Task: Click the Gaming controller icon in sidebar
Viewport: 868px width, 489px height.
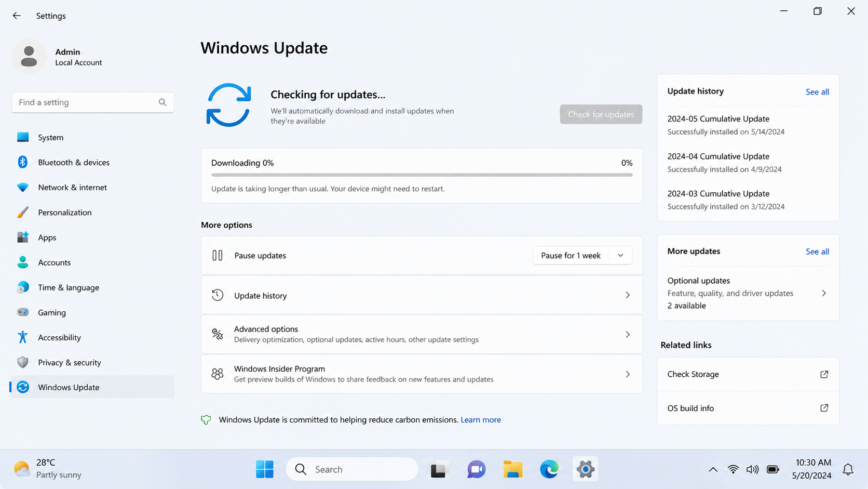Action: point(23,312)
